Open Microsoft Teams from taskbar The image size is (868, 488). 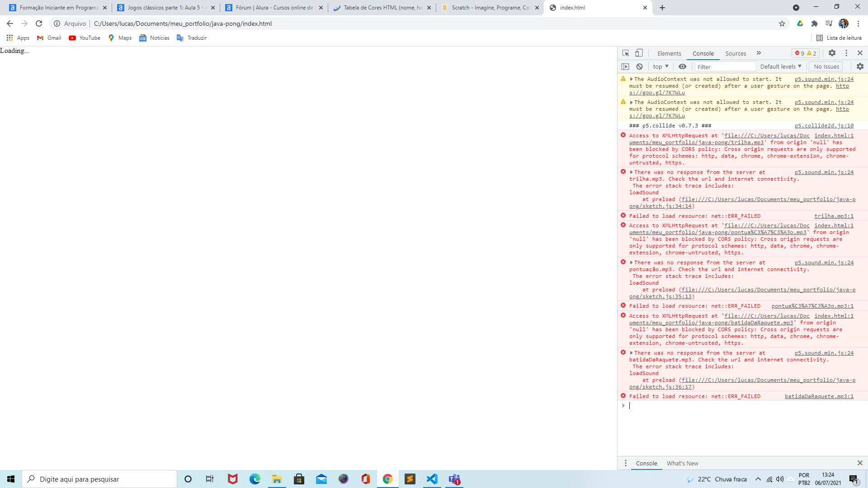pos(454,479)
